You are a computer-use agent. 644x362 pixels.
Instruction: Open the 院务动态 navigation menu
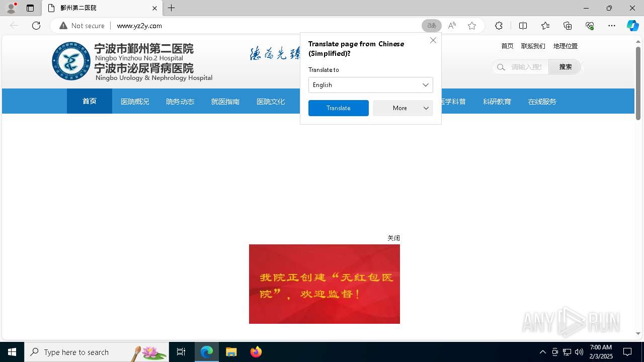[180, 102]
